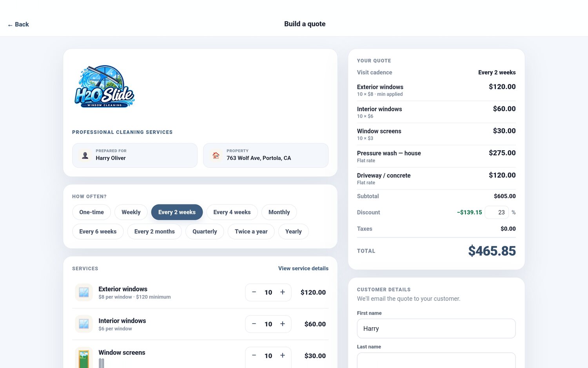Viewport: 588px width, 368px height.
Task: Decrease Window screens quantity
Action: (x=254, y=356)
